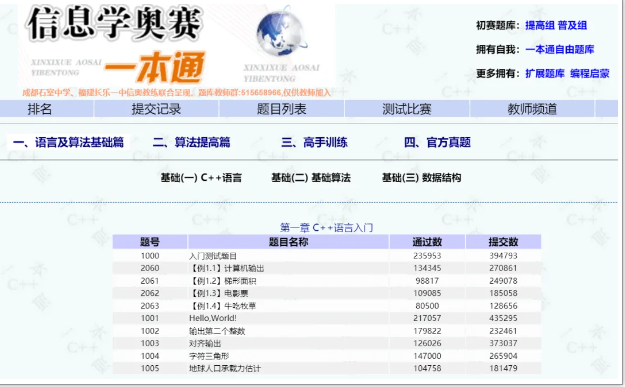The image size is (625, 387).
Task: Open the 扩展题库 link
Action: [x=545, y=73]
